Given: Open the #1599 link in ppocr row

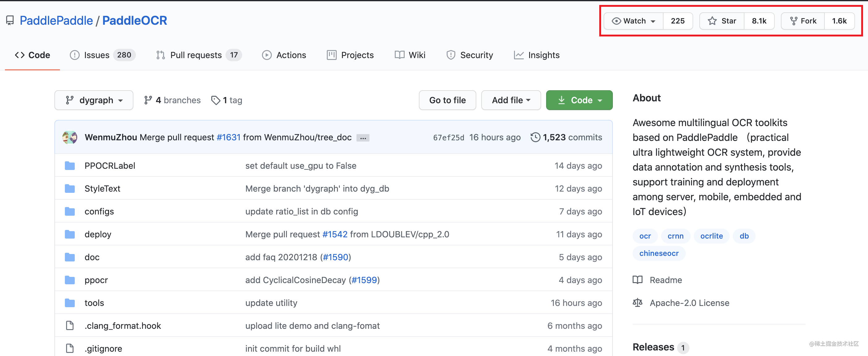Looking at the screenshot, I should (364, 280).
